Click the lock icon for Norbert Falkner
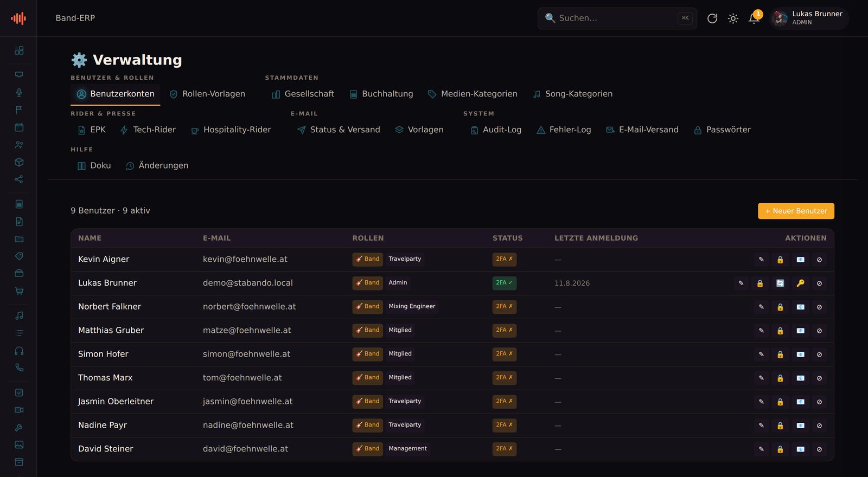 pos(780,307)
